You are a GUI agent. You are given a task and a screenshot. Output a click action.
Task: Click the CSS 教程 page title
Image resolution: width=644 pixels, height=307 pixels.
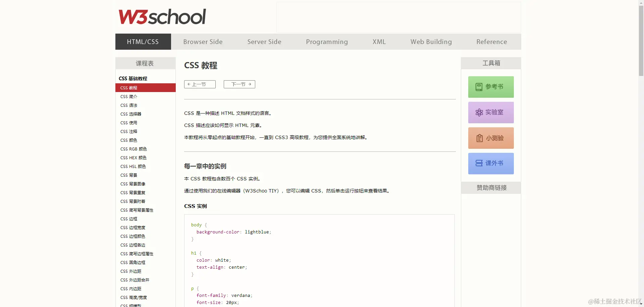[201, 65]
